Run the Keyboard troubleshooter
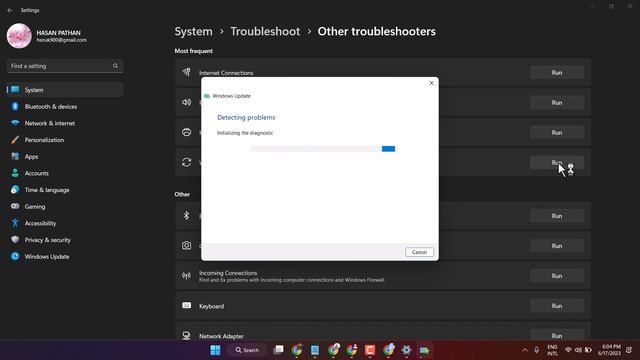This screenshot has height=360, width=640. point(557,306)
